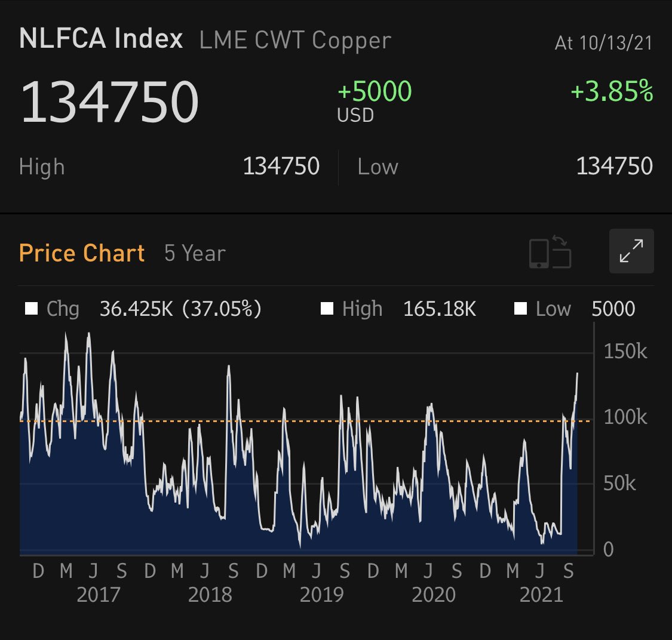The image size is (672, 640).
Task: Click the fullscreen expand chart icon
Action: pos(631,251)
